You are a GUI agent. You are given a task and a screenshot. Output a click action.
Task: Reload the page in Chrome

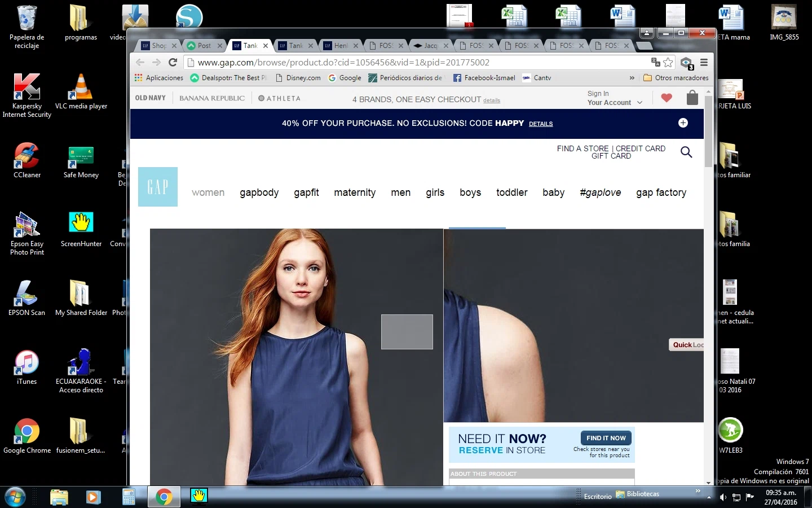click(x=173, y=63)
